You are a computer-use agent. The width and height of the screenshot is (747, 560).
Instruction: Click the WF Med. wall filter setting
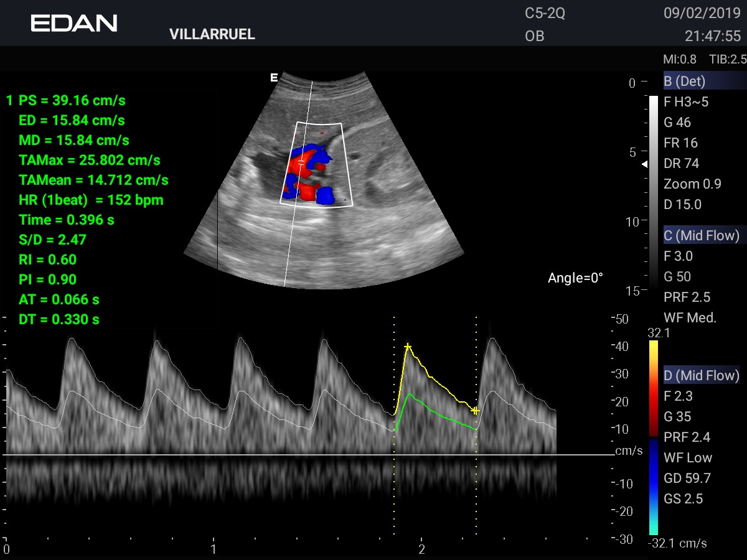point(690,317)
